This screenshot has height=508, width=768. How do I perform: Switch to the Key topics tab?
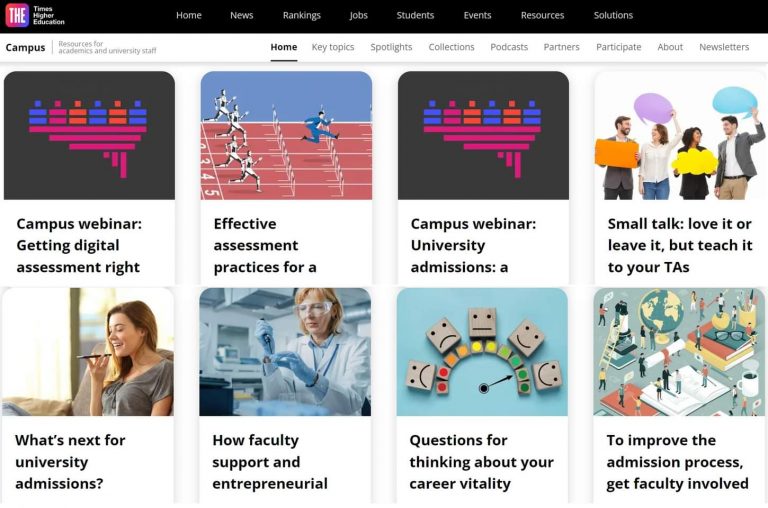pos(333,47)
